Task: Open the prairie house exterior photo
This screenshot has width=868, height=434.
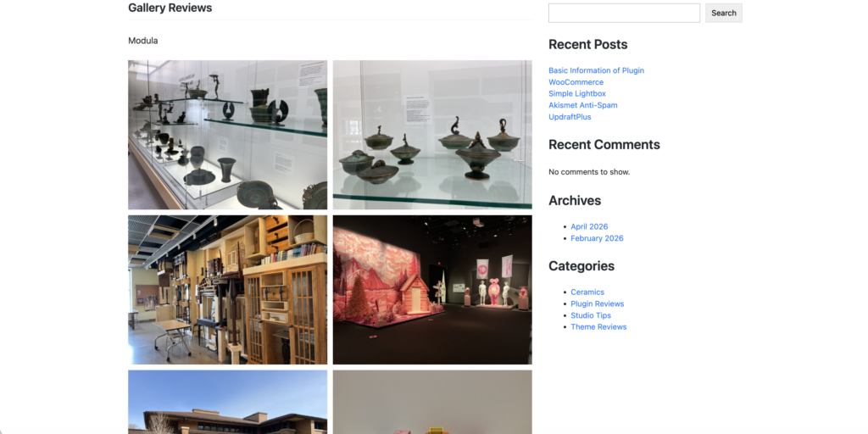Action: pos(227,402)
